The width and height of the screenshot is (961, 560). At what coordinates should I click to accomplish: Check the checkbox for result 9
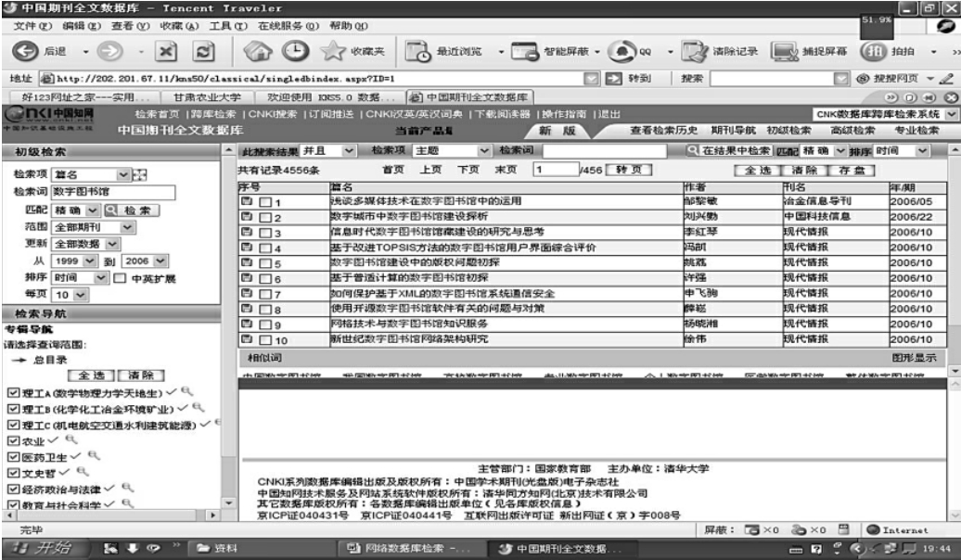click(x=264, y=325)
